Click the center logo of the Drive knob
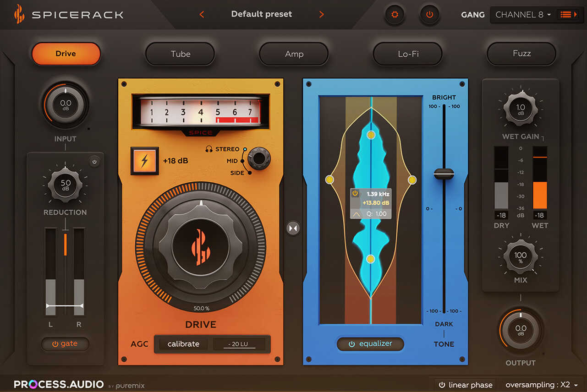This screenshot has width=587, height=392. pyautogui.click(x=200, y=246)
